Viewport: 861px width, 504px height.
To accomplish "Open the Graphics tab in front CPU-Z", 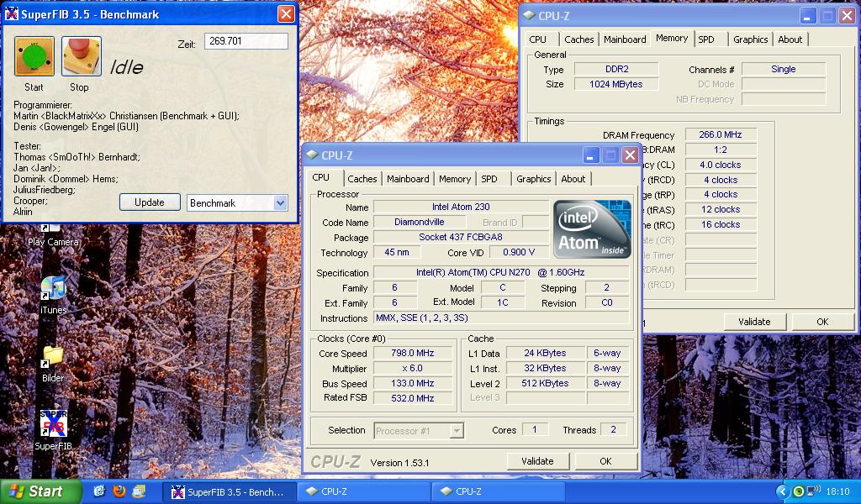I will 533,179.
